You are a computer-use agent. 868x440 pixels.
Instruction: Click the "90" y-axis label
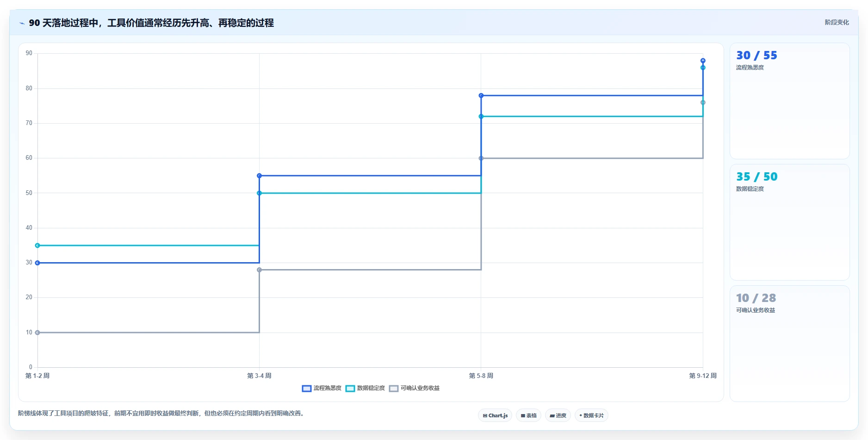click(29, 53)
